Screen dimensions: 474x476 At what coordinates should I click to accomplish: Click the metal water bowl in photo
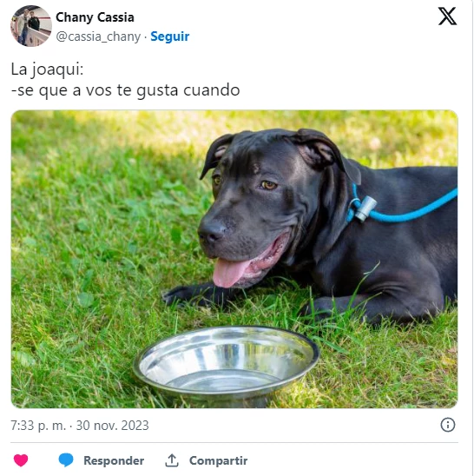[226, 366]
